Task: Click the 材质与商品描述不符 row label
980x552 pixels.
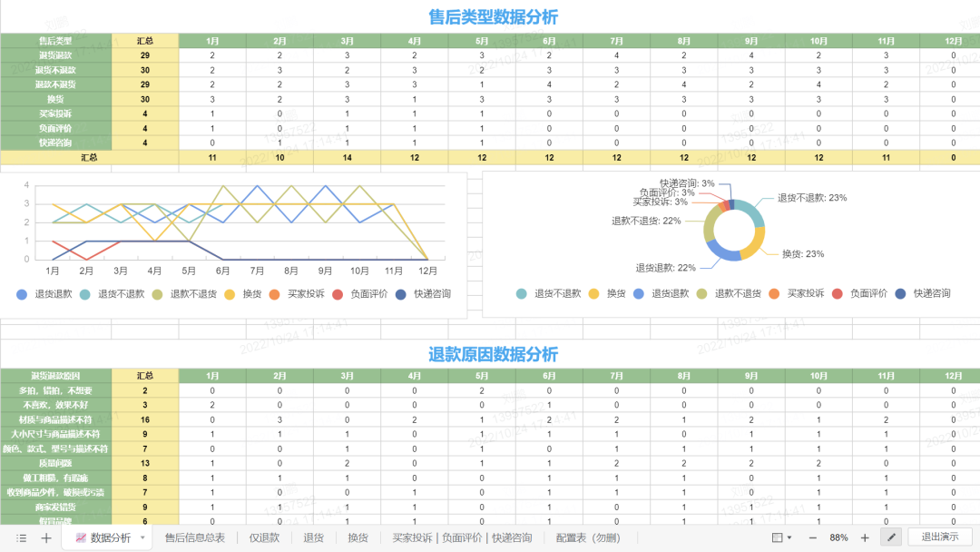Action: [x=55, y=419]
